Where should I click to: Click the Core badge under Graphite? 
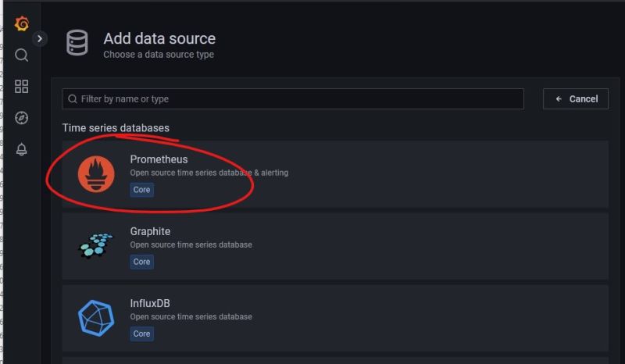[142, 262]
